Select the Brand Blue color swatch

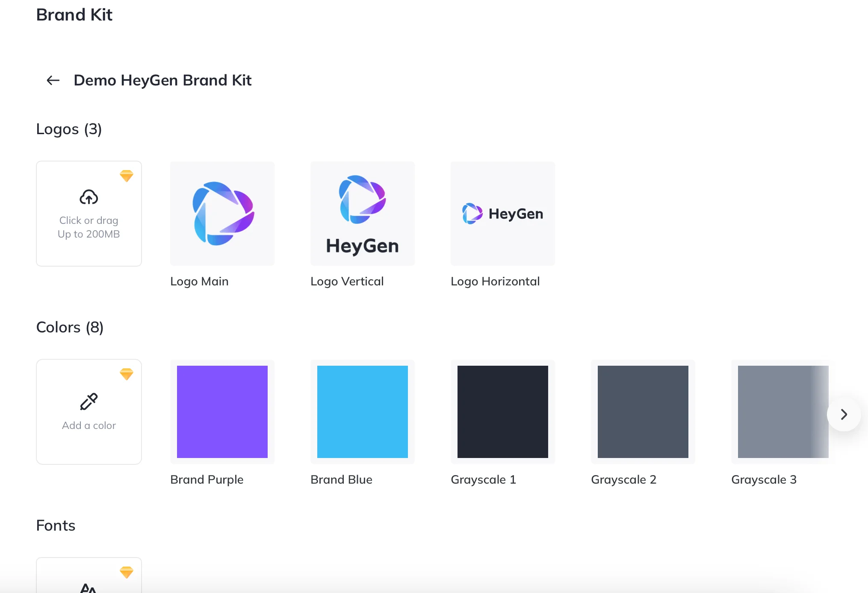[x=363, y=412]
